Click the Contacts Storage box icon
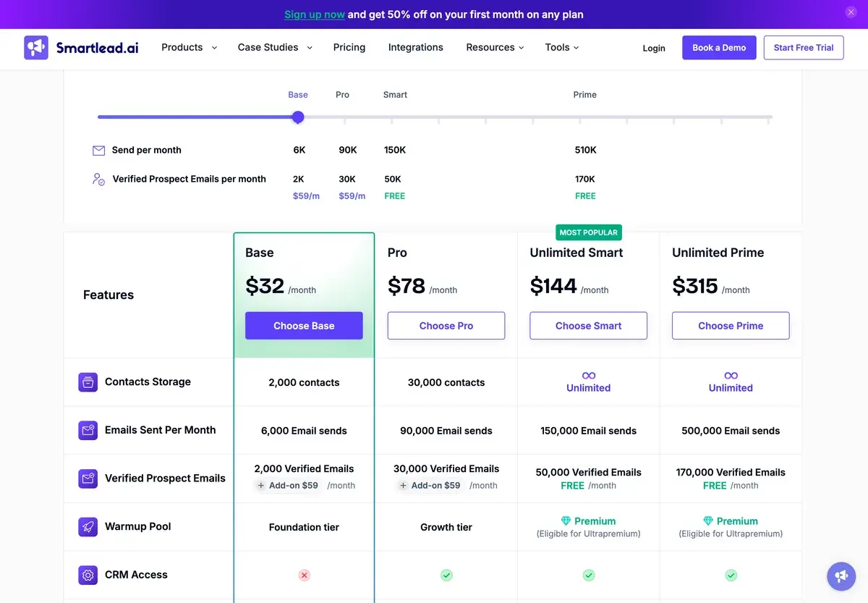This screenshot has width=868, height=603. (x=88, y=382)
